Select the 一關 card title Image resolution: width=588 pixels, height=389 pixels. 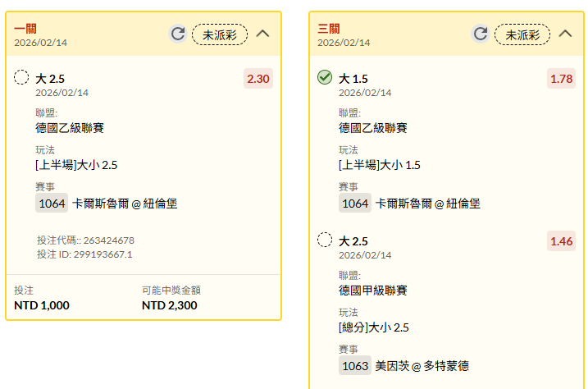[25, 29]
